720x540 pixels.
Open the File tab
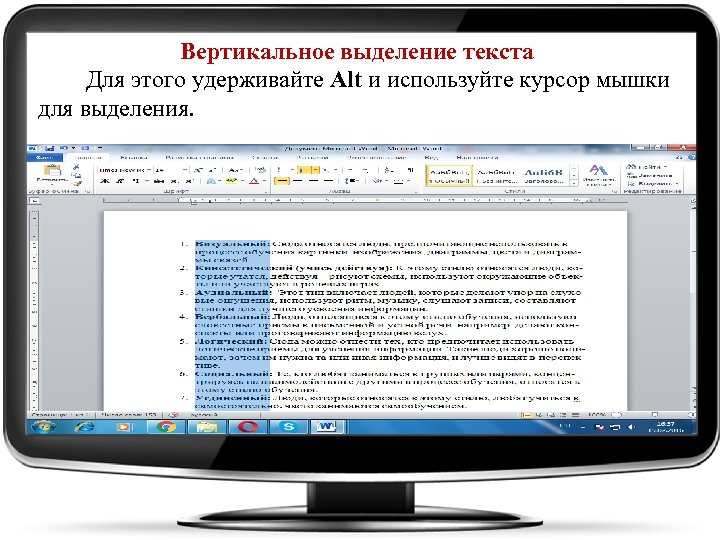[45, 157]
